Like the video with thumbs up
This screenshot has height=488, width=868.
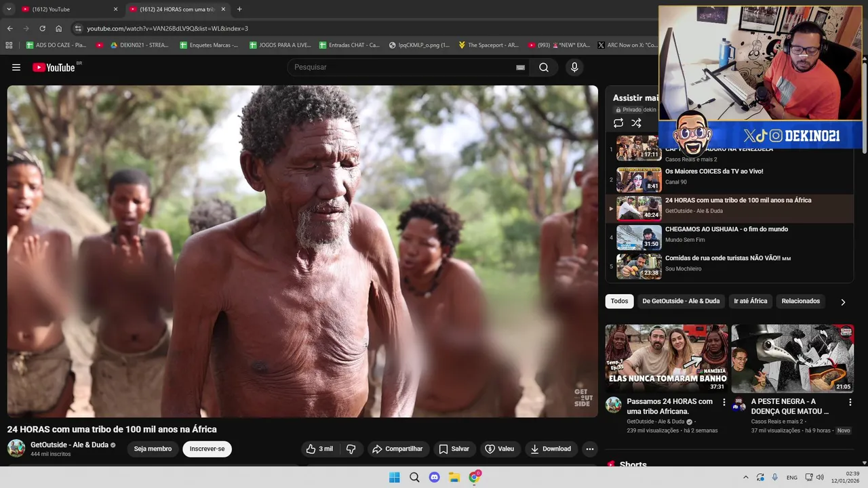click(x=320, y=449)
